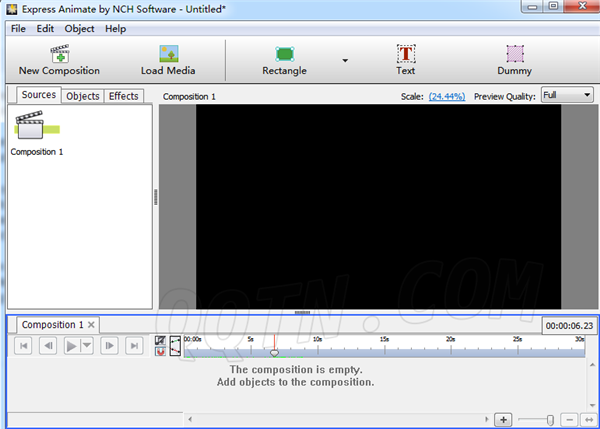Select the Composition 1 timeline tab

52,325
